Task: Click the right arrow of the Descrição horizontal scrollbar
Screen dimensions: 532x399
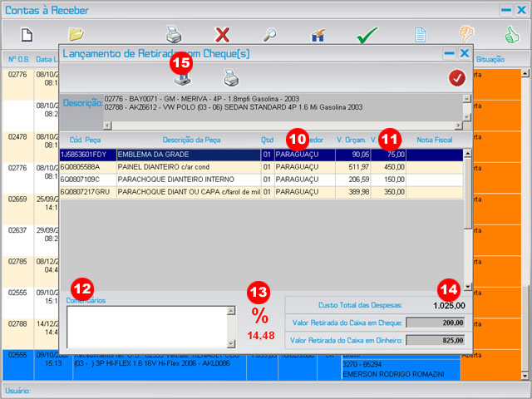Action: [458, 126]
